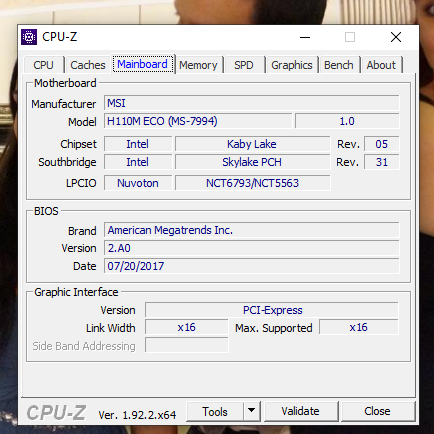Open the About tab

click(381, 65)
